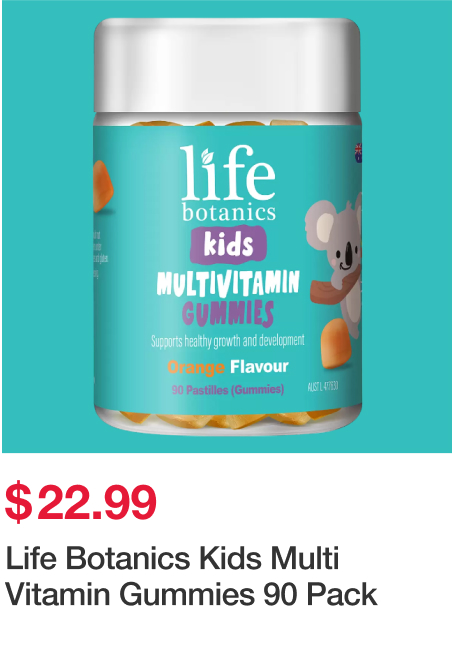Open the Life Botanics Kids product title link
Screen dimensions: 453x647
[x=191, y=576]
